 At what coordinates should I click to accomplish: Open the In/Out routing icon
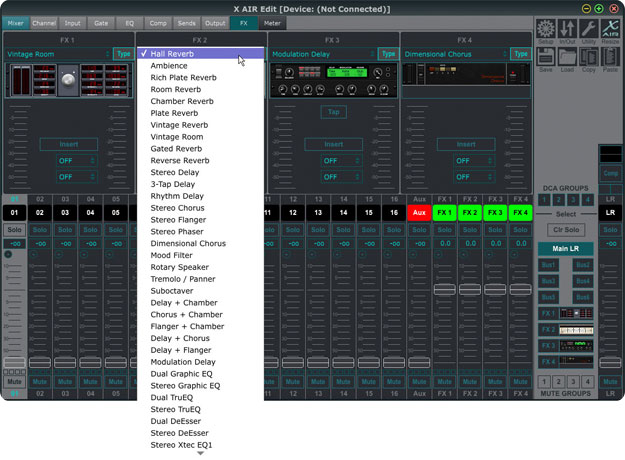[567, 29]
